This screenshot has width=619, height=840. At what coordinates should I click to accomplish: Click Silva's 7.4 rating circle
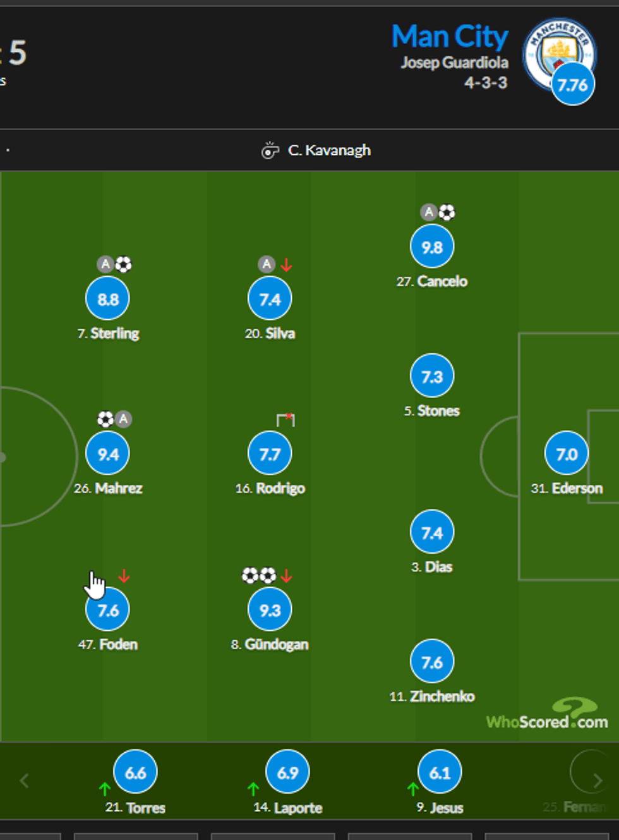pos(270,299)
